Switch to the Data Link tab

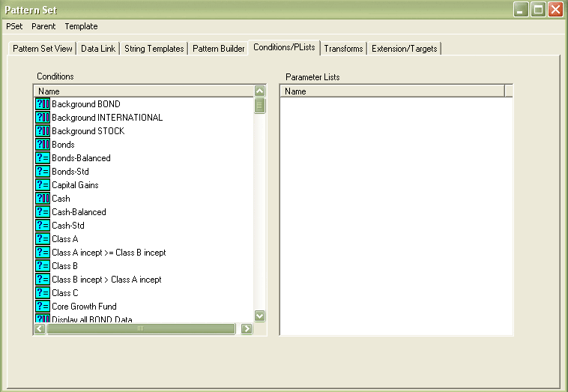pos(98,49)
